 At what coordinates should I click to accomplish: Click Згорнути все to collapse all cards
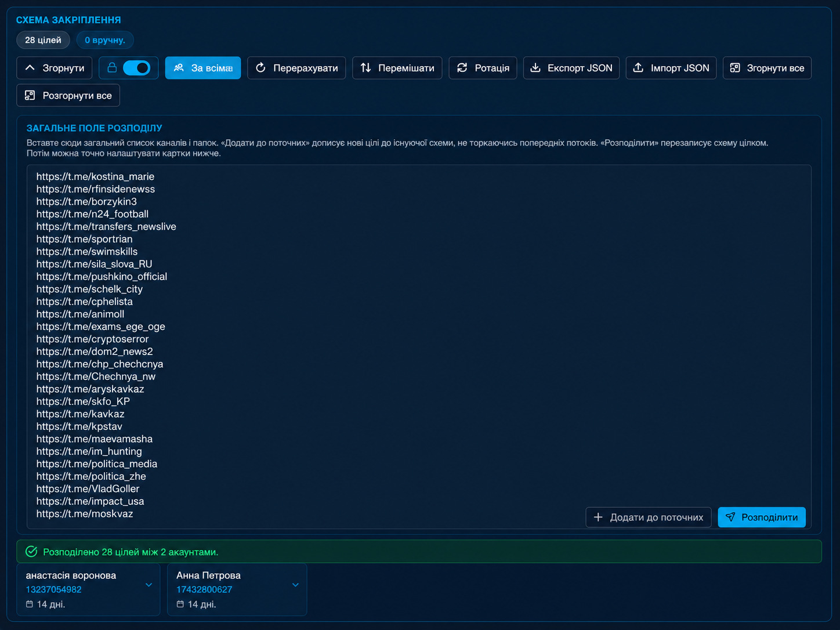[x=767, y=68]
